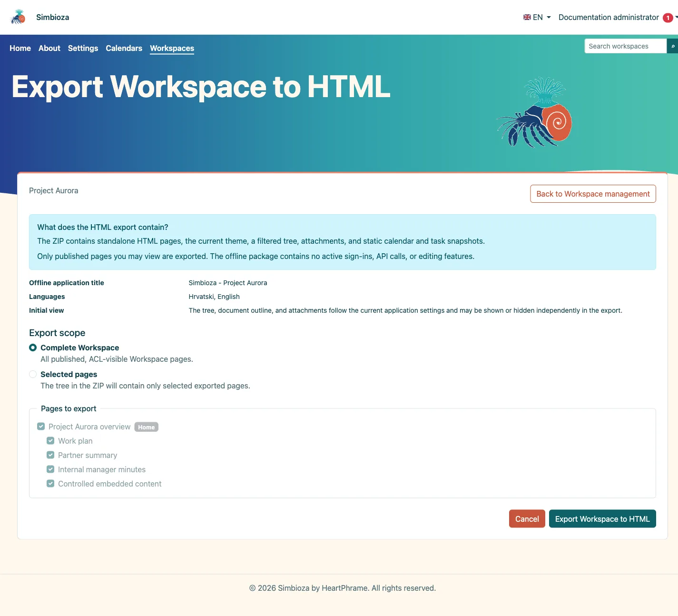Toggle the Project Aurora overview checkbox
678x616 pixels.
click(x=41, y=427)
